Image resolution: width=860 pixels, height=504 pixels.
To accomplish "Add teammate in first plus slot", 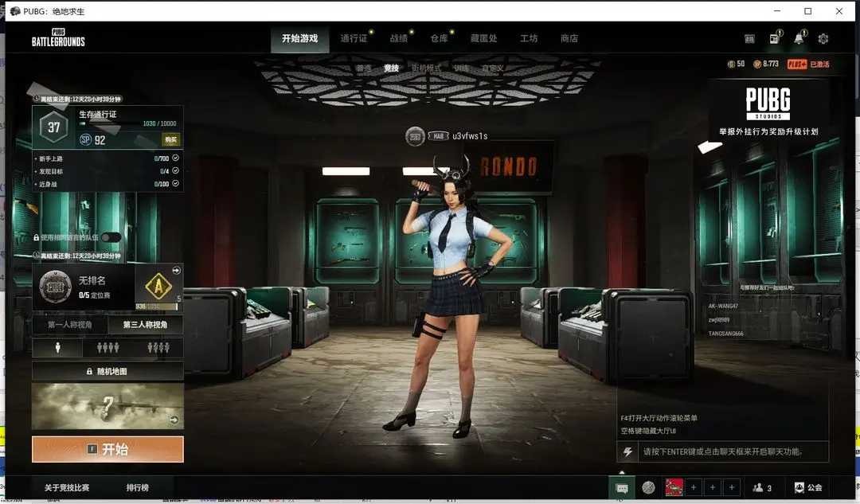I will coord(694,487).
